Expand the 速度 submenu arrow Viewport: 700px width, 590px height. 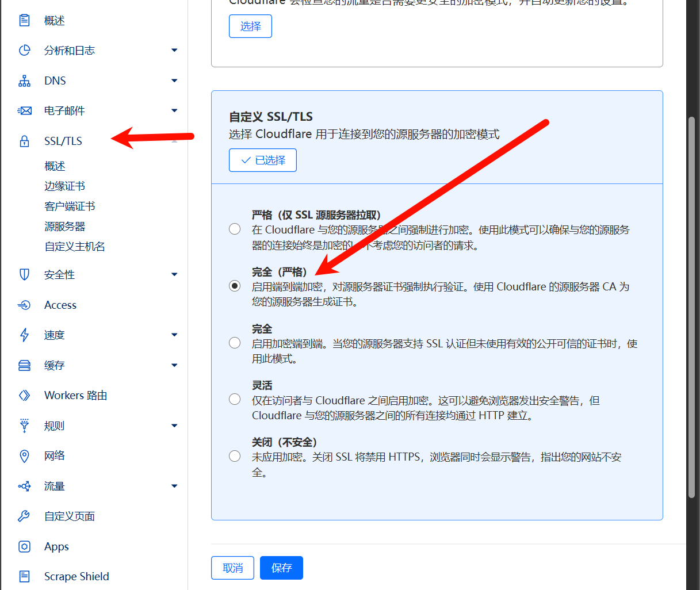(174, 335)
